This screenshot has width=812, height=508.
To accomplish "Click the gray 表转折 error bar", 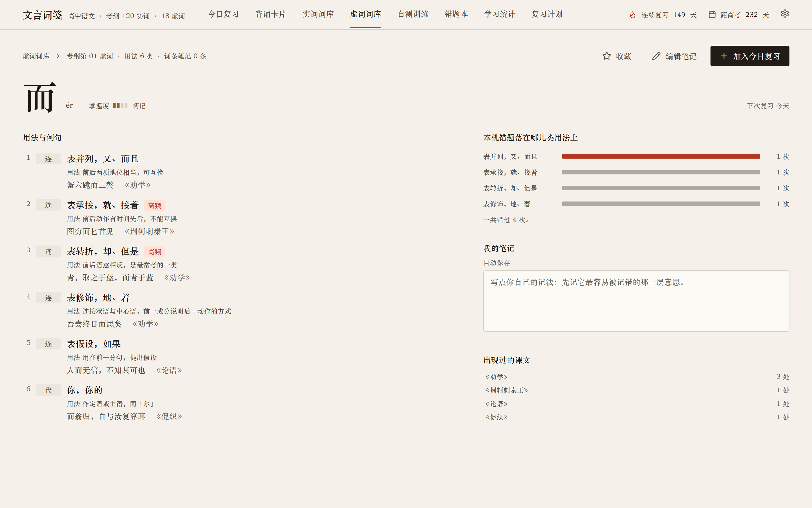I will (661, 188).
